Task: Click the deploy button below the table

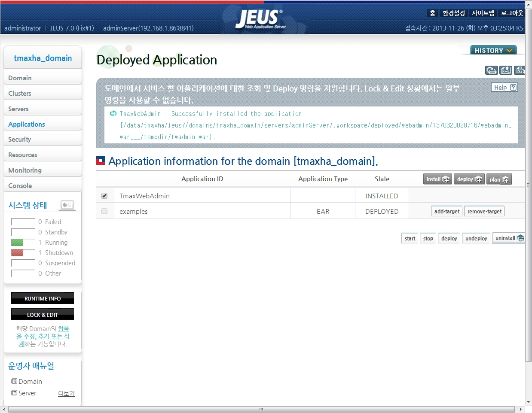Action: click(449, 238)
